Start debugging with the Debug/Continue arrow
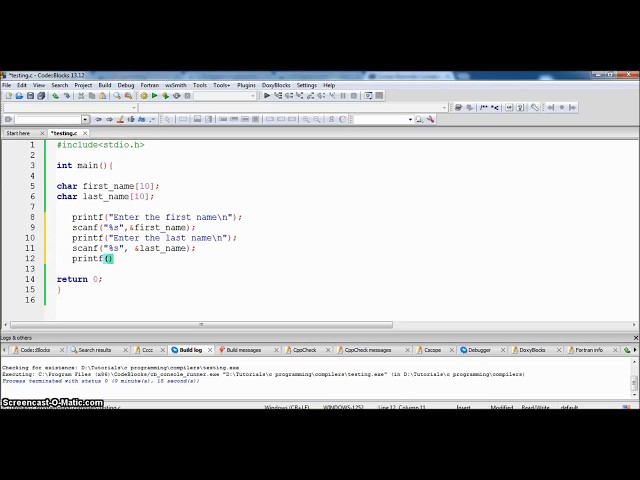Screen dimensions: 640x480 267,96
